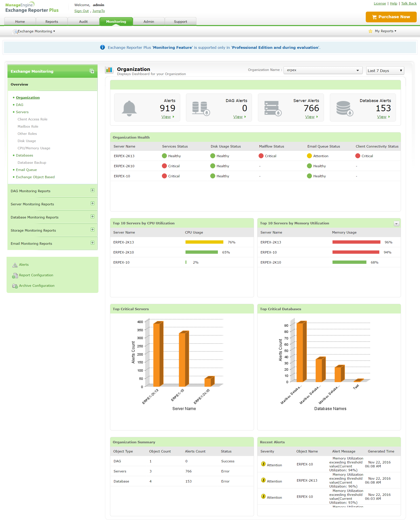Image resolution: width=420 pixels, height=523 pixels.
Task: Click the Organization dashboard chart icon
Action: [x=109, y=70]
